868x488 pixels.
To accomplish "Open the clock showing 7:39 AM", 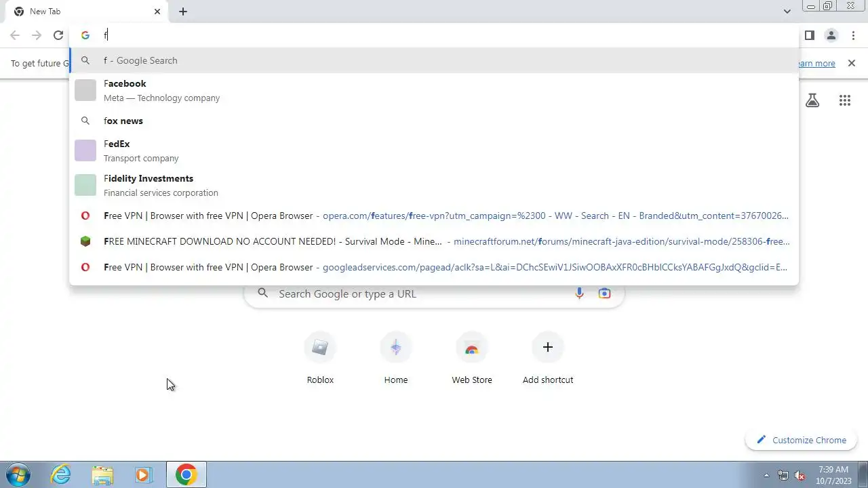I will (833, 474).
